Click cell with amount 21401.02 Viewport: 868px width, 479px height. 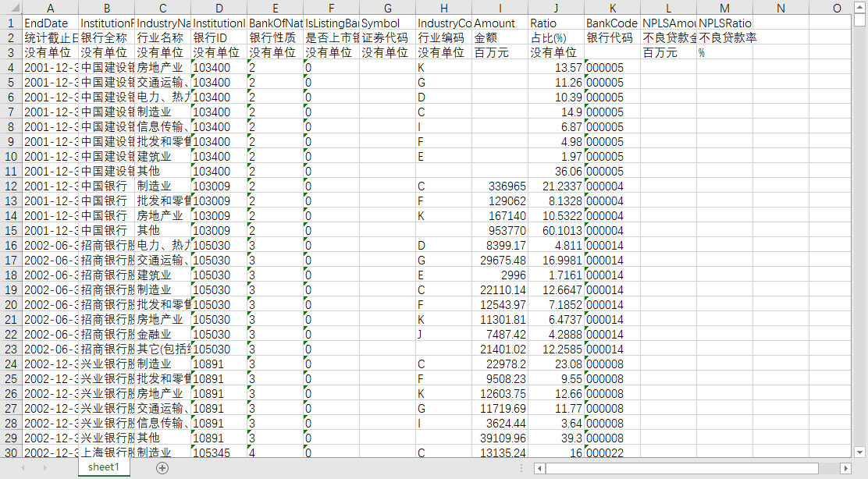(x=500, y=349)
